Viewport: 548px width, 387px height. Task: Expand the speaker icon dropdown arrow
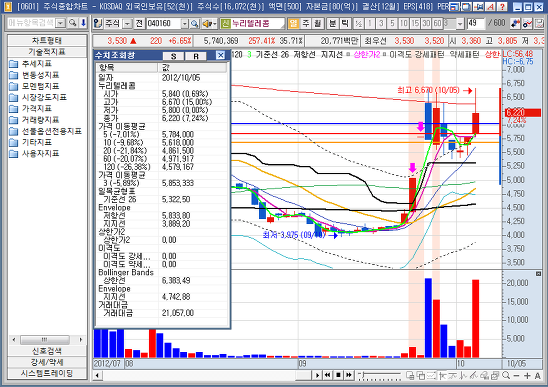(215, 23)
